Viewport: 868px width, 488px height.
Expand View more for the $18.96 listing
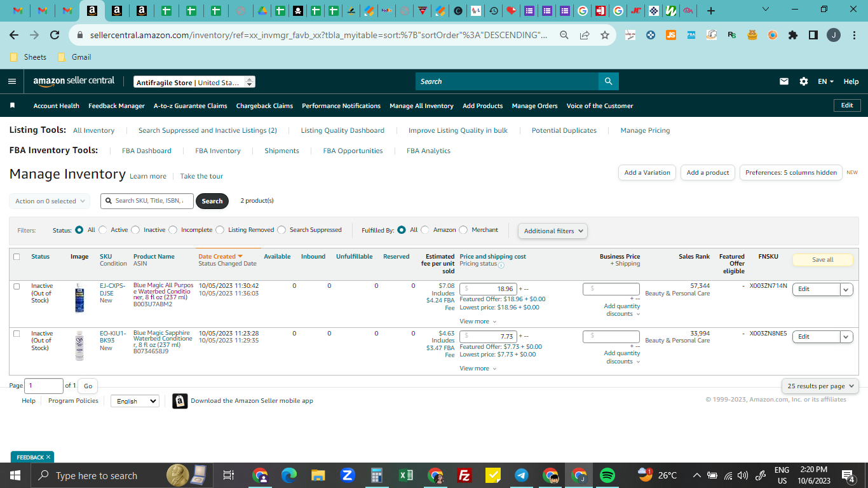coord(478,322)
